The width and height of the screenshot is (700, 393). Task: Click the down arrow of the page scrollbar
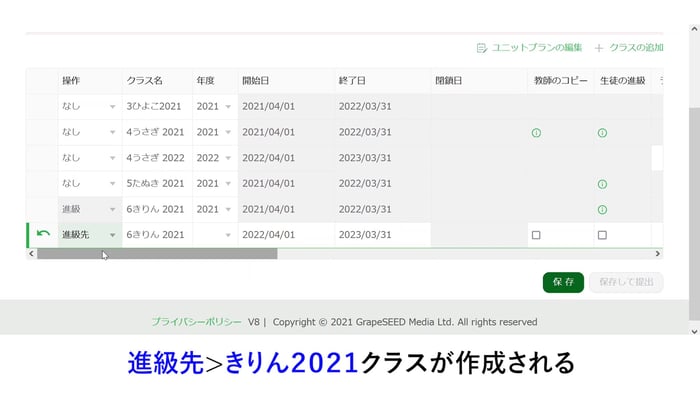pyautogui.click(x=694, y=331)
